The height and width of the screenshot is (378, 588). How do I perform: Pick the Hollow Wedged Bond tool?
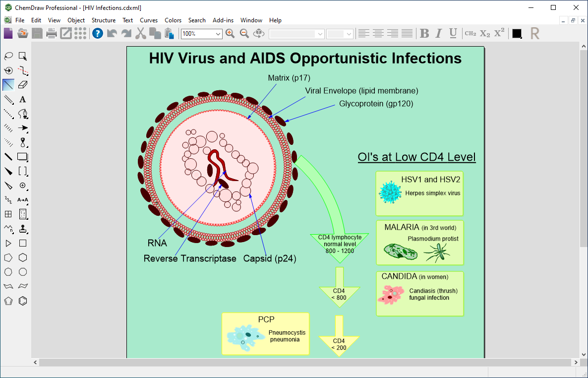(8, 186)
